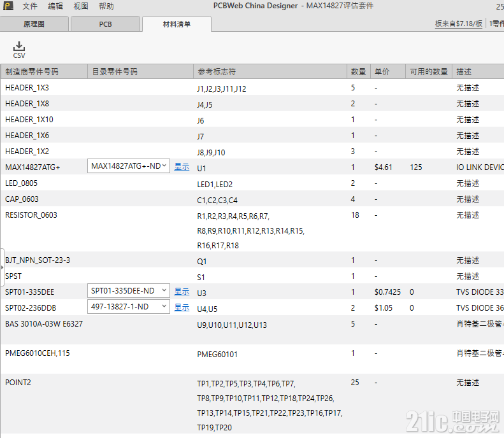504x438 pixels.
Task: Sort by 描述 column header
Action: tap(478, 71)
